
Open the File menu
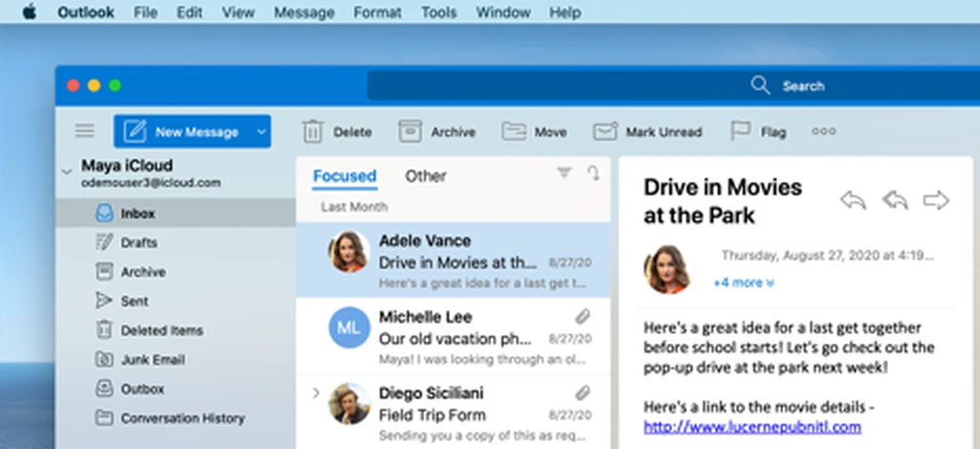(x=145, y=11)
